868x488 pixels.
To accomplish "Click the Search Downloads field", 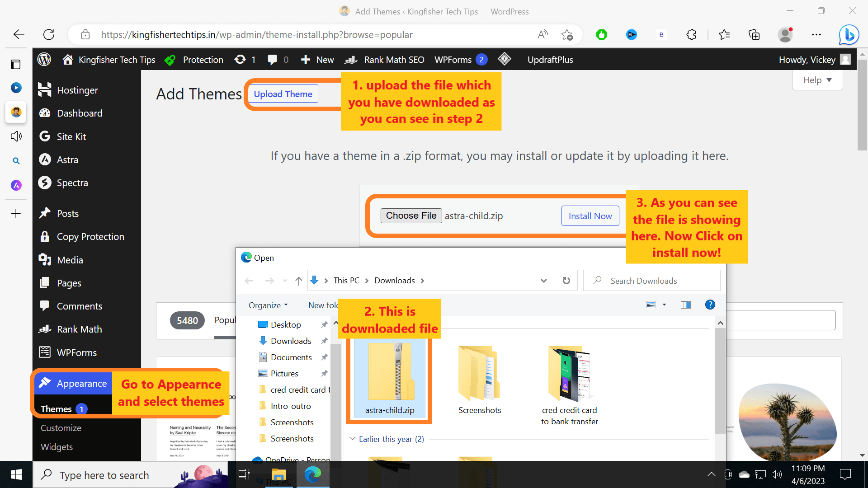I will click(x=651, y=281).
